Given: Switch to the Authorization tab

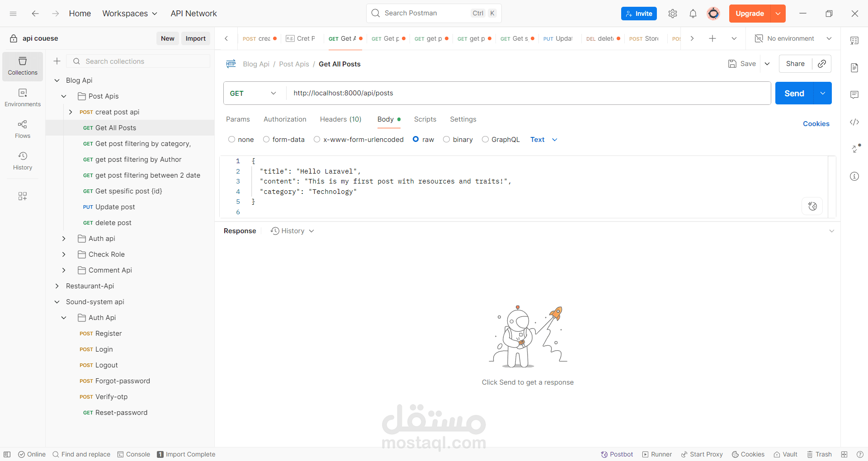Looking at the screenshot, I should (285, 119).
